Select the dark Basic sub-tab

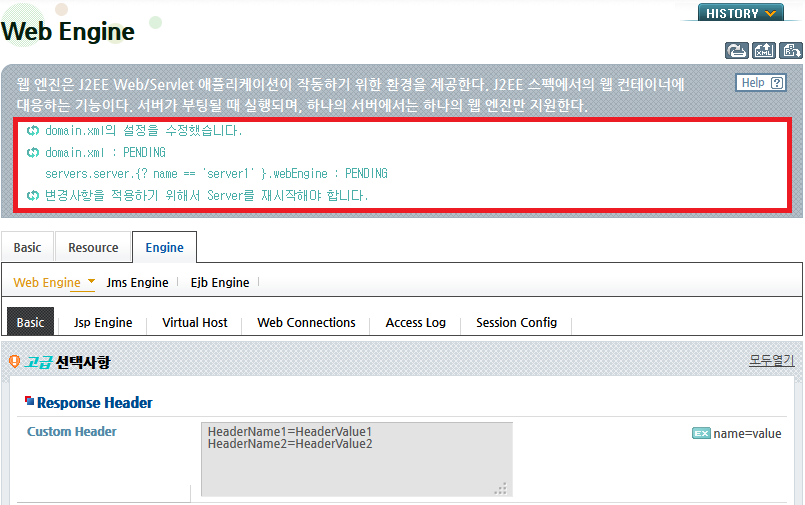tap(30, 322)
